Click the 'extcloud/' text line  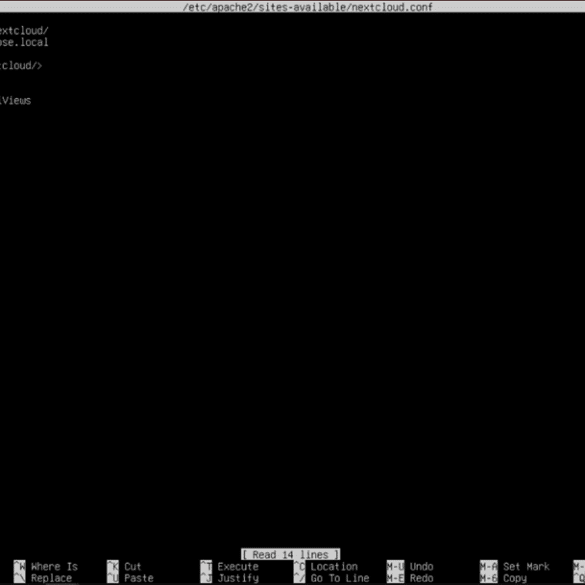pos(24,31)
